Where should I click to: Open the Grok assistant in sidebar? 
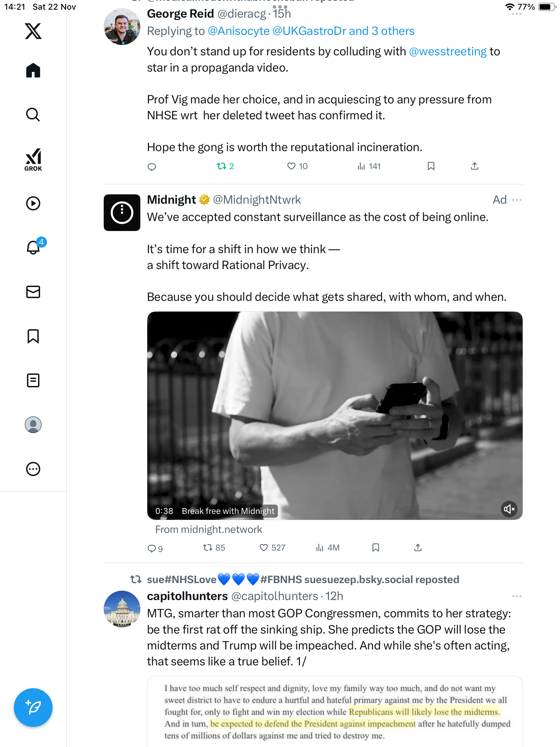point(33,159)
